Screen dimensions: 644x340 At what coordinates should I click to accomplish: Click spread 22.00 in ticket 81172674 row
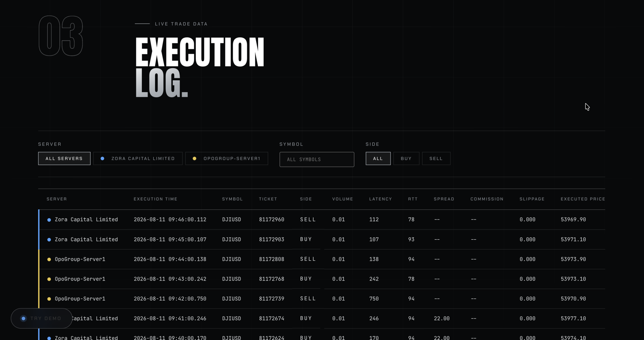coord(442,319)
